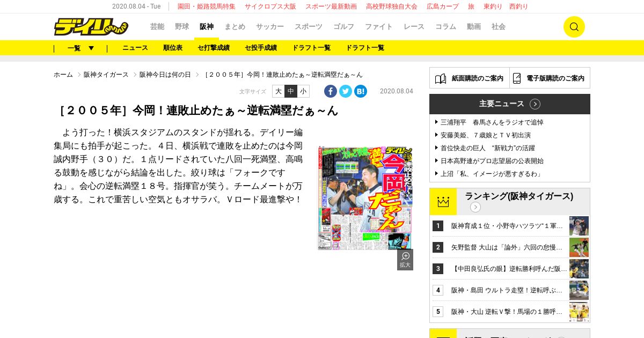The height and width of the screenshot is (338, 644).
Task: Open news 首位快走の巨人 新戦力の活躍
Action: click(x=487, y=148)
